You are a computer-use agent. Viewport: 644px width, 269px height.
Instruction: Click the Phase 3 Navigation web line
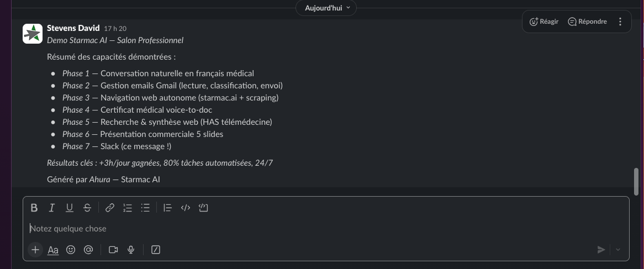[171, 98]
